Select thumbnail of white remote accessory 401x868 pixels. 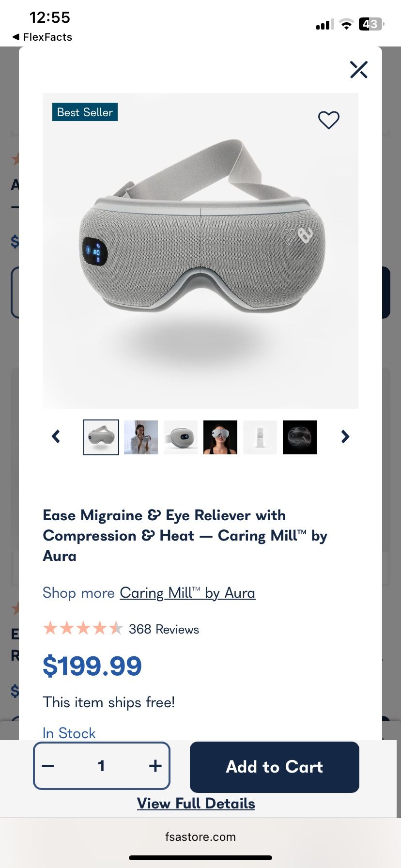[x=260, y=437]
